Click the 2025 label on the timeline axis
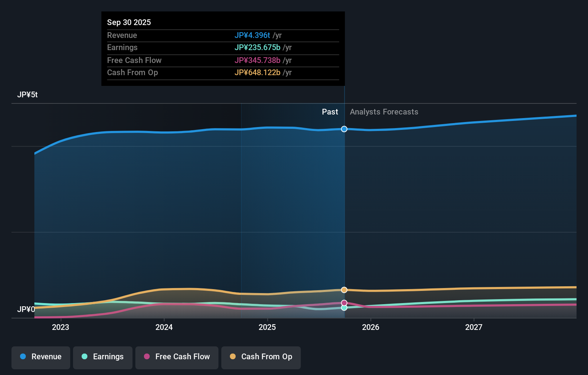The width and height of the screenshot is (588, 375). pos(268,327)
